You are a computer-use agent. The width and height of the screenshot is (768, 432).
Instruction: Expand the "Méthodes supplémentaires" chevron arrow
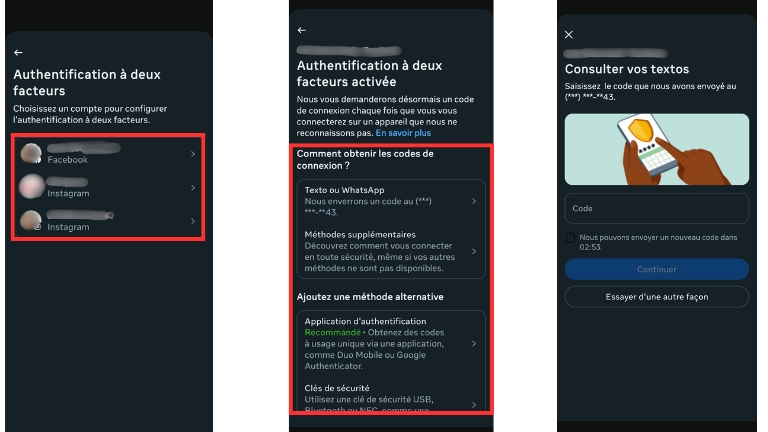pos(474,251)
